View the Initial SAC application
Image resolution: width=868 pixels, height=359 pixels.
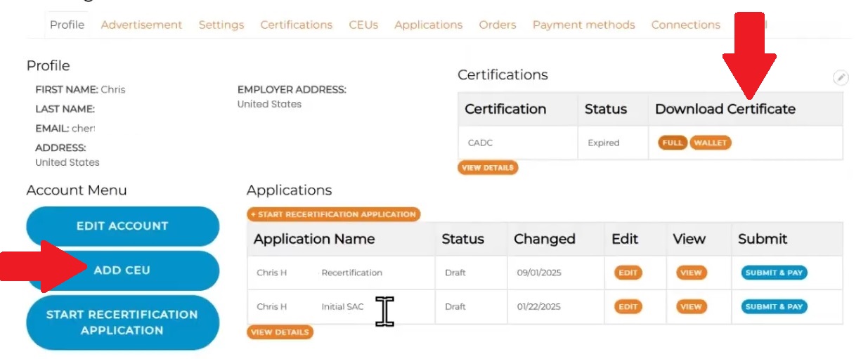coord(691,306)
